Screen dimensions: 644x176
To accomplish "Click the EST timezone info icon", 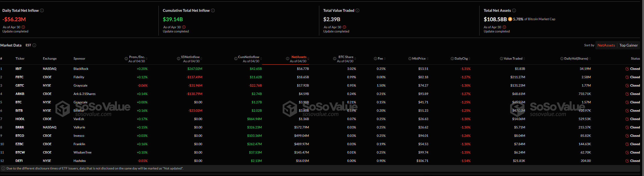I will coord(34,45).
